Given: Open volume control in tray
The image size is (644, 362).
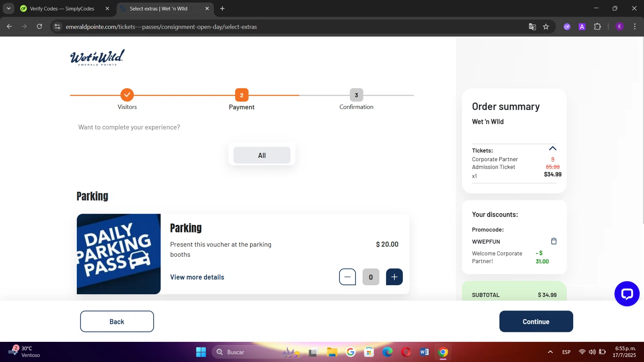Looking at the screenshot, I should tap(592, 352).
